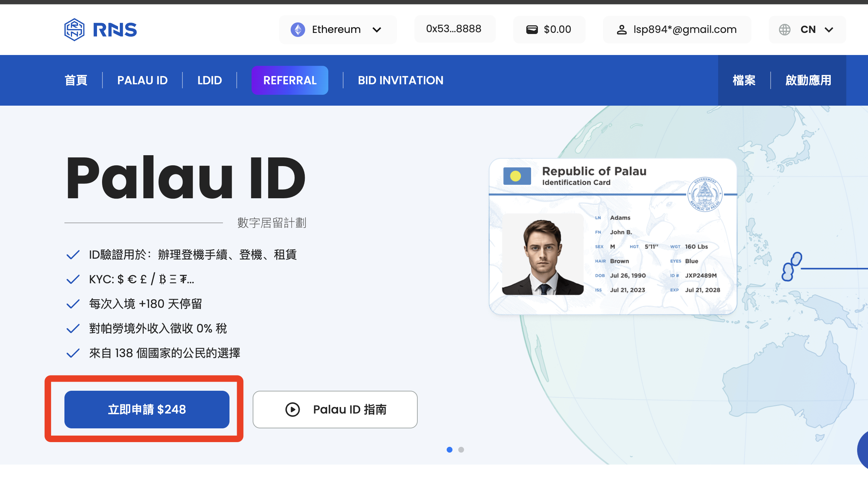The height and width of the screenshot is (500, 868).
Task: Click 啟動應用 launch app button
Action: pos(808,80)
